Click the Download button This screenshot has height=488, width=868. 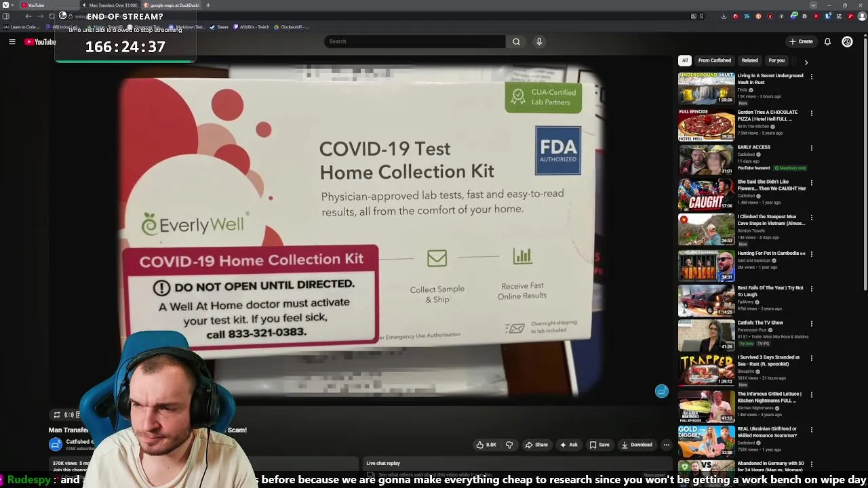pos(637,445)
